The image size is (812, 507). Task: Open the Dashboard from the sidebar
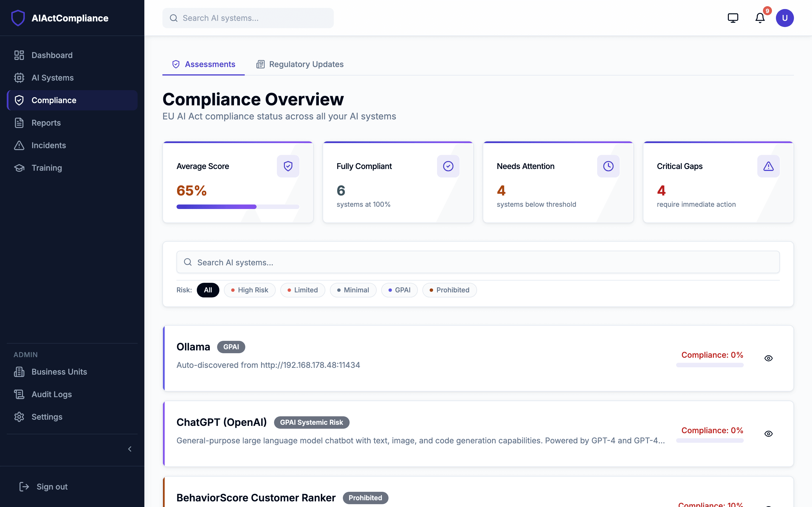click(52, 55)
